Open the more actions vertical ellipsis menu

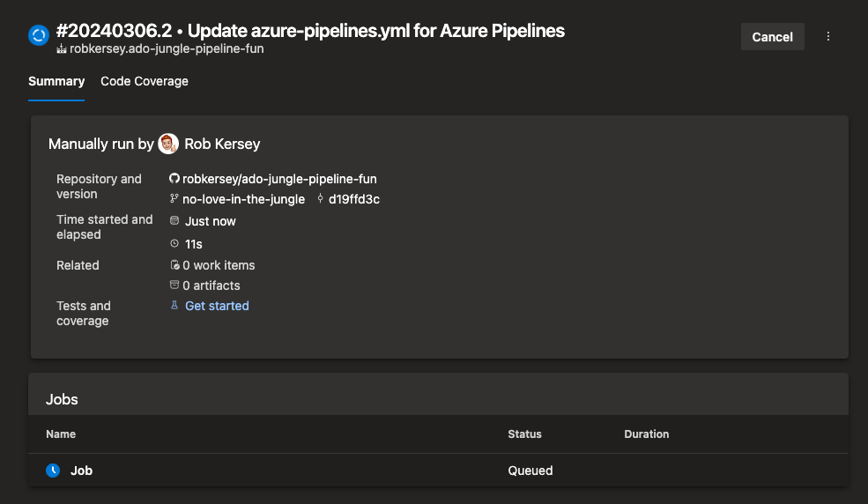point(828,36)
